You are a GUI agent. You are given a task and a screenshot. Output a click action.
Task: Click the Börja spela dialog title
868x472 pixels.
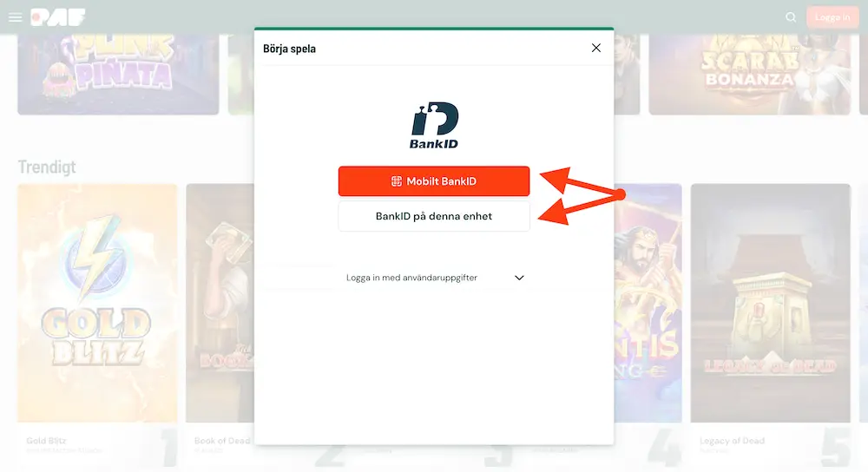(290, 49)
